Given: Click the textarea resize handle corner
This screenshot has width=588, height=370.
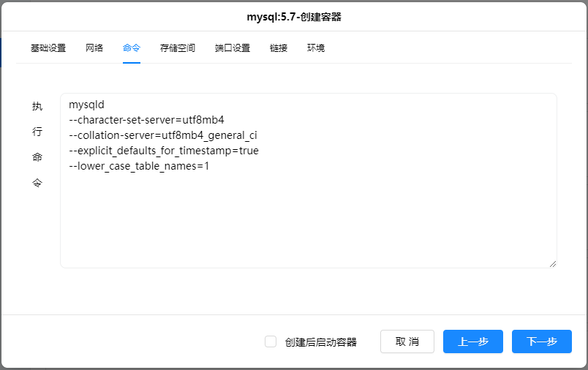Looking at the screenshot, I should tap(552, 263).
